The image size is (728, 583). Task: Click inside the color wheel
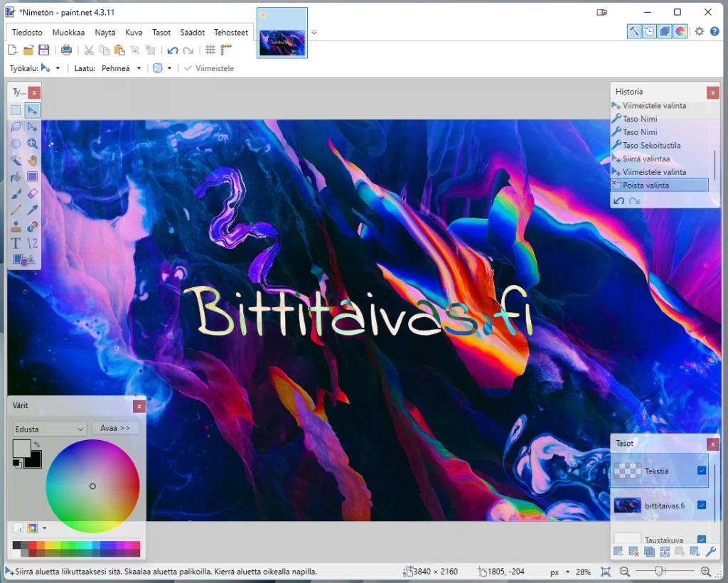click(92, 486)
